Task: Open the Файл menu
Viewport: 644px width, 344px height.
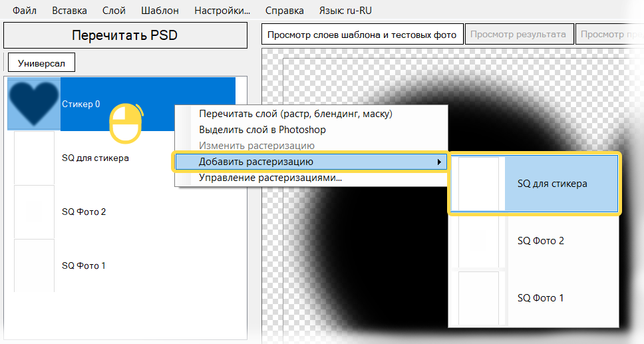Action: [24, 11]
